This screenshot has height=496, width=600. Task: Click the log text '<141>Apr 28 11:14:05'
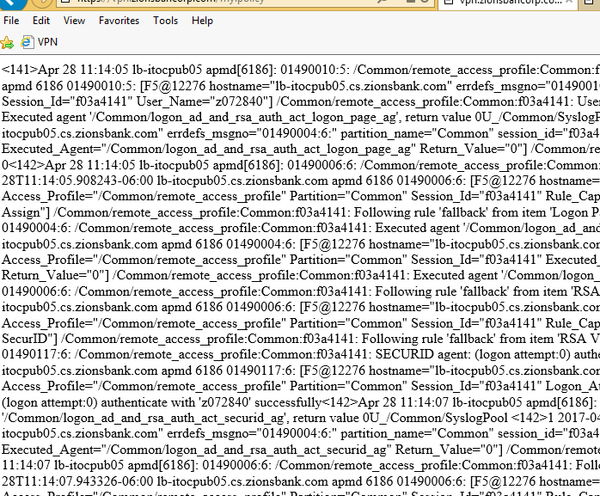pos(65,70)
